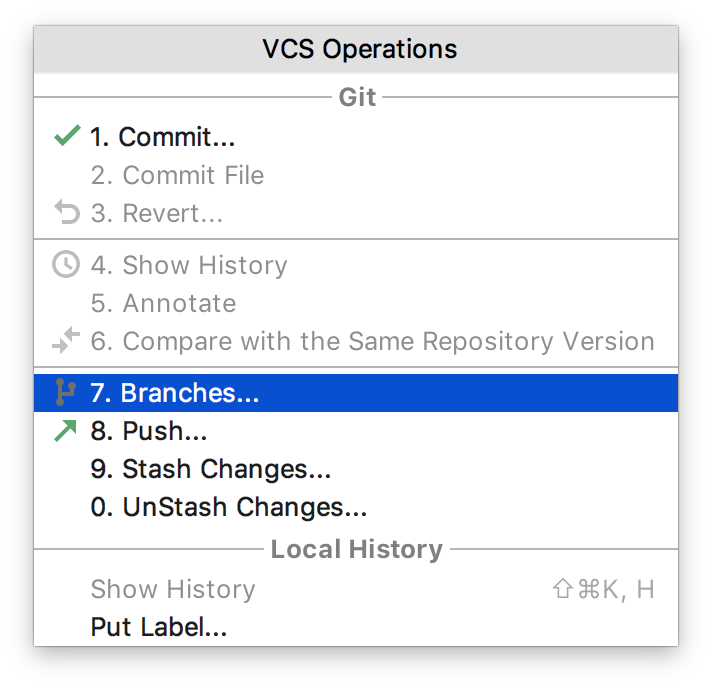
Task: Select '2. Commit File' entry
Action: (356, 175)
